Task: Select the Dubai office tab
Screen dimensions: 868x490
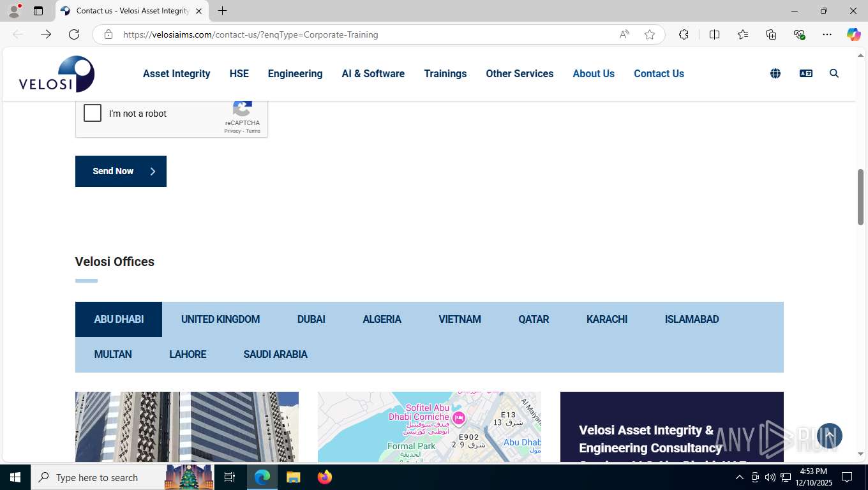Action: (311, 319)
